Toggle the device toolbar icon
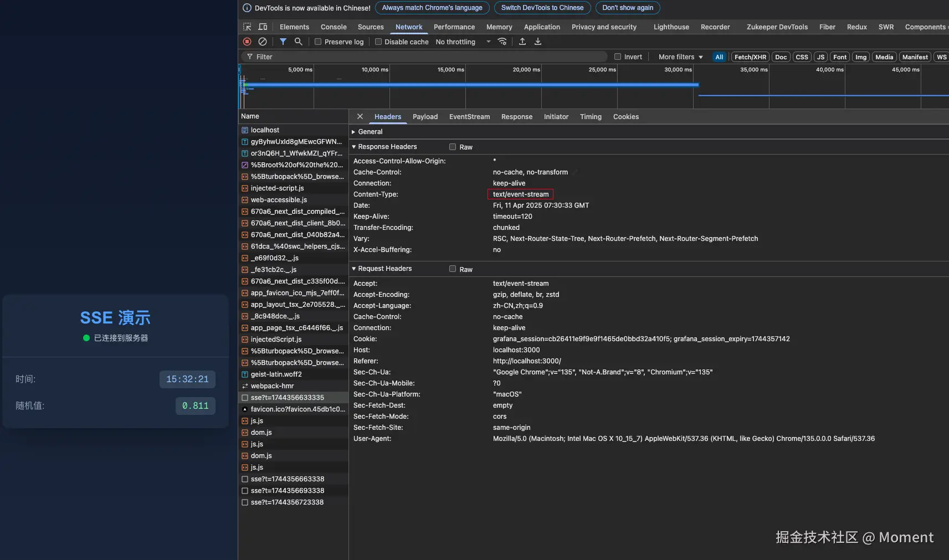 263,27
